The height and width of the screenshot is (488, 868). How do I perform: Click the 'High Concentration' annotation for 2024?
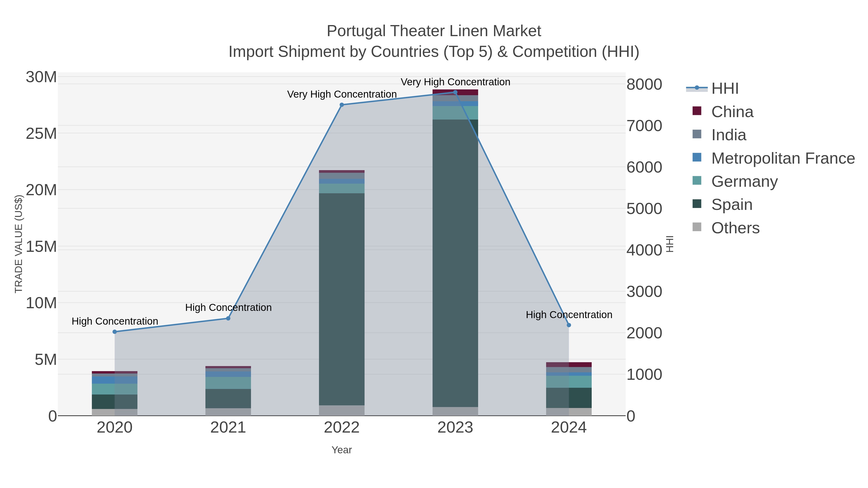coord(569,315)
